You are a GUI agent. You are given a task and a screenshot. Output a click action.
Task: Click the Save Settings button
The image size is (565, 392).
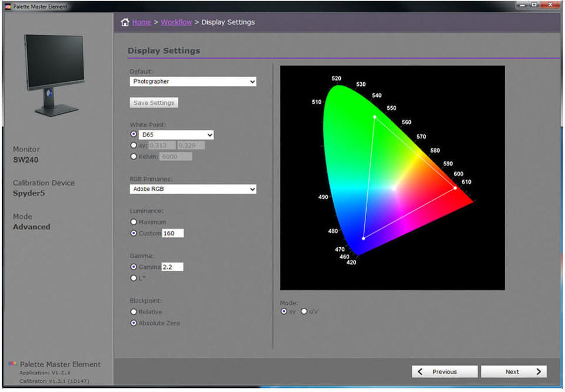(154, 102)
